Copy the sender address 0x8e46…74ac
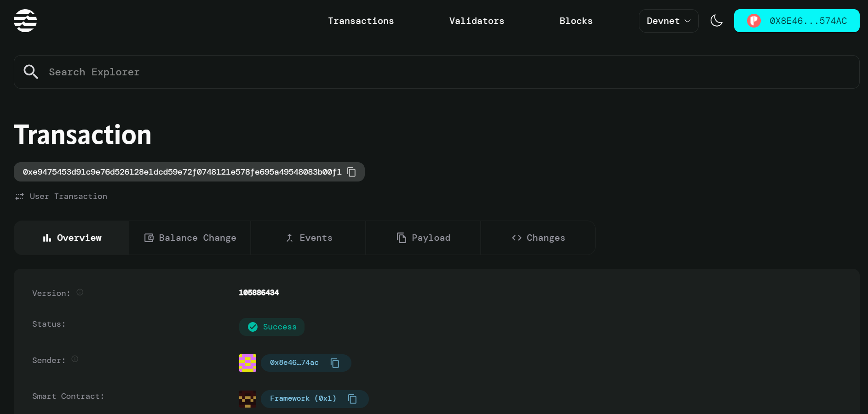Viewport: 868px width, 414px height. pyautogui.click(x=335, y=363)
